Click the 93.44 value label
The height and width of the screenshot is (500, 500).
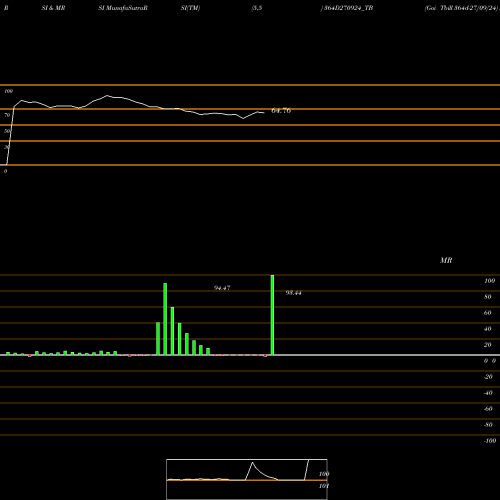tap(293, 293)
